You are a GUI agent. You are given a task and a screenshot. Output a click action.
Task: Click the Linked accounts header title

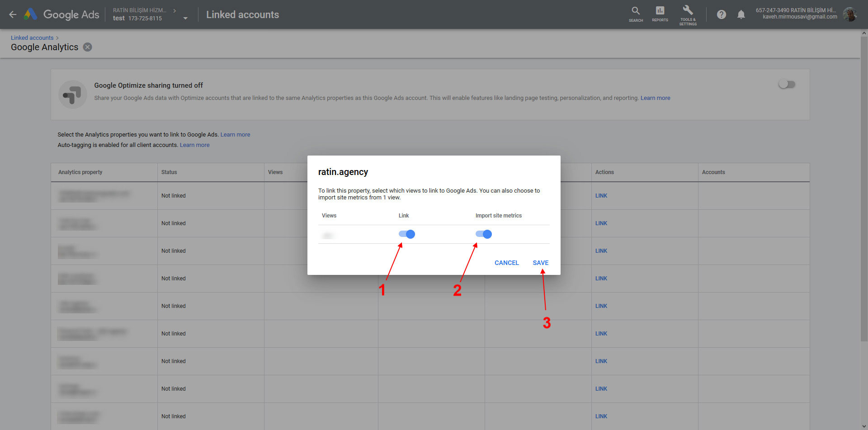[242, 14]
